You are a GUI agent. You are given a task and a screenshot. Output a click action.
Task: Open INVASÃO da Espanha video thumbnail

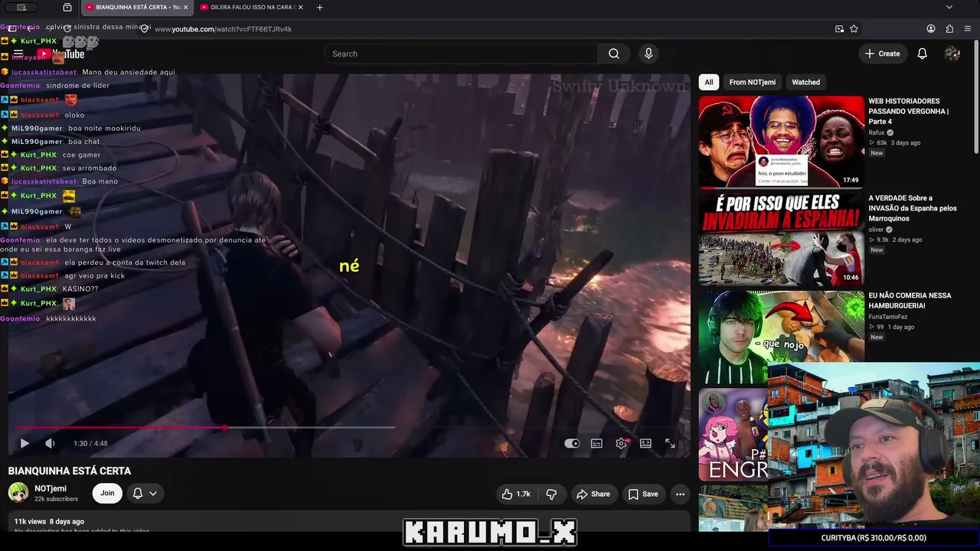coord(781,239)
